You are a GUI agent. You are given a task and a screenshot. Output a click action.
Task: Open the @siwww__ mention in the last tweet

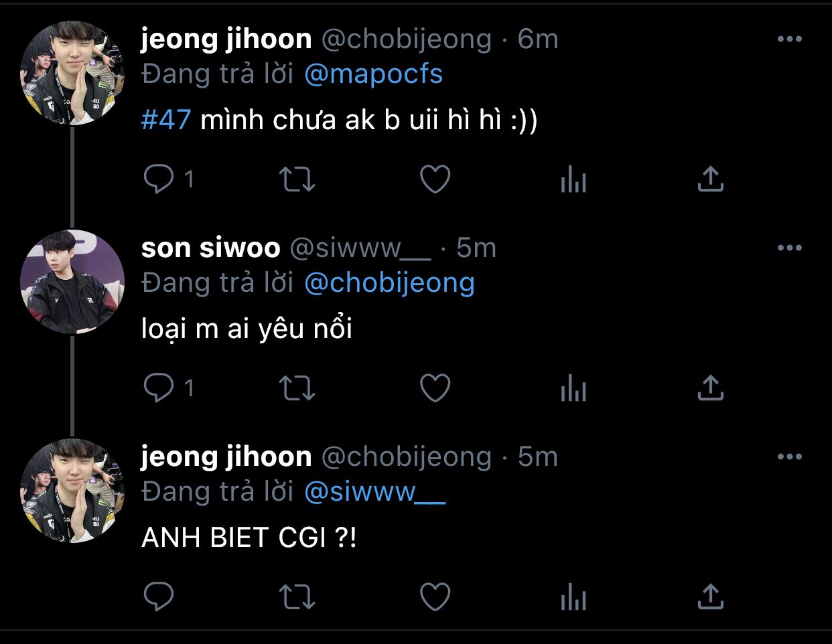coord(374,492)
